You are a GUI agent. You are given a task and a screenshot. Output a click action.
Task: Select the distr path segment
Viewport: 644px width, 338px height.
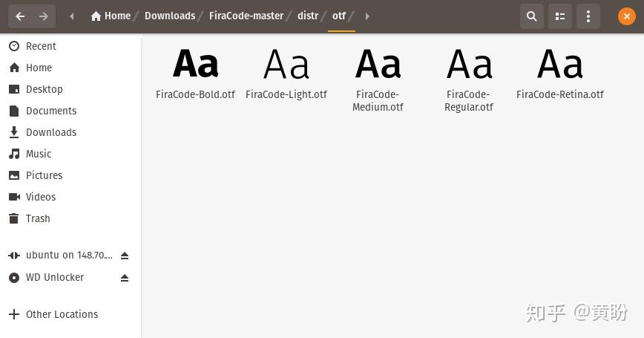pyautogui.click(x=308, y=16)
